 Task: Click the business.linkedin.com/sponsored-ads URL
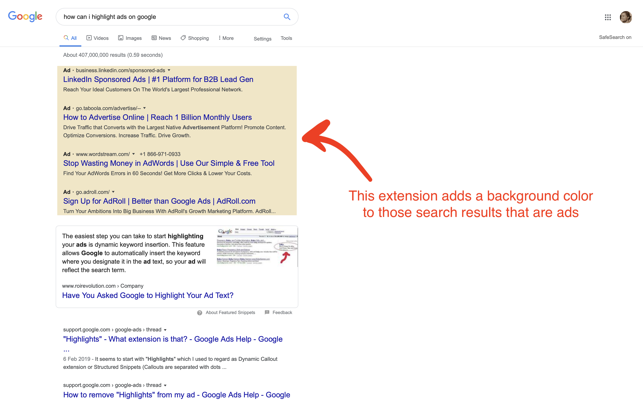click(121, 70)
